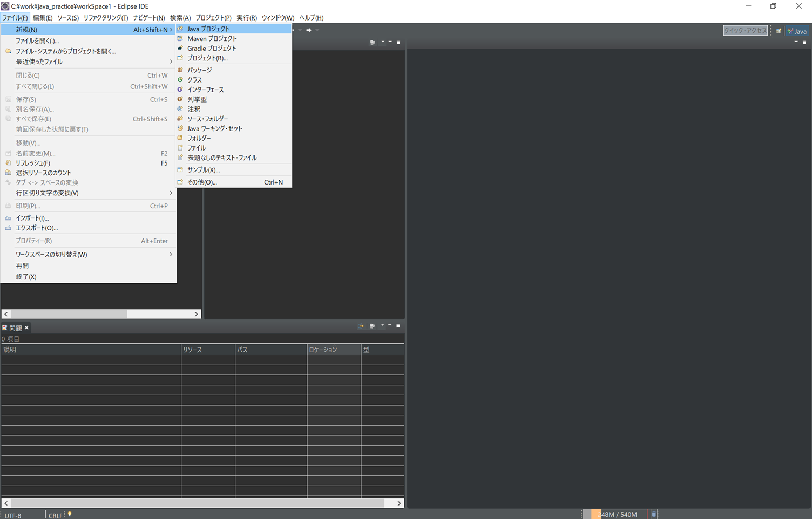Image resolution: width=812 pixels, height=519 pixels.
Task: Open the ウィンドウ(W) menu
Action: click(x=278, y=18)
